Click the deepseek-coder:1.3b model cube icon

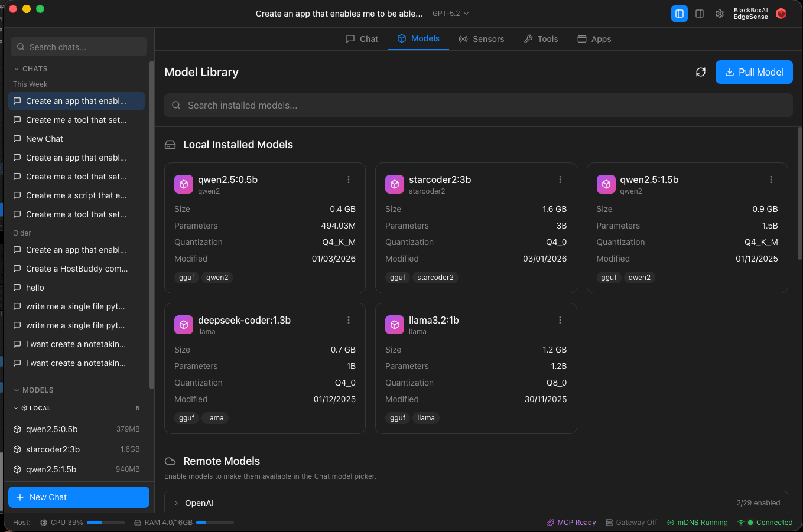tap(184, 325)
